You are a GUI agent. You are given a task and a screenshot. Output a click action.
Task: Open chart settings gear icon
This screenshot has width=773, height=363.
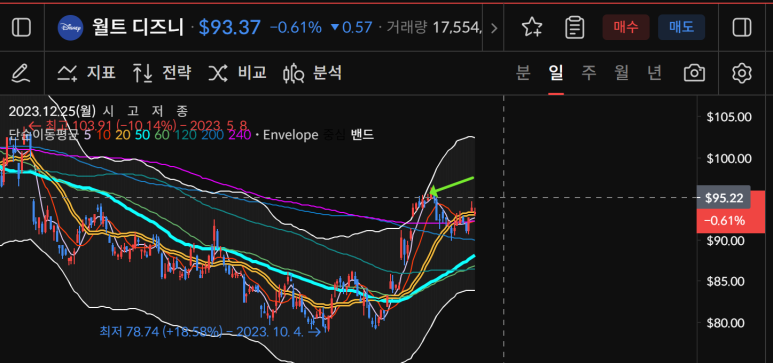tap(741, 73)
